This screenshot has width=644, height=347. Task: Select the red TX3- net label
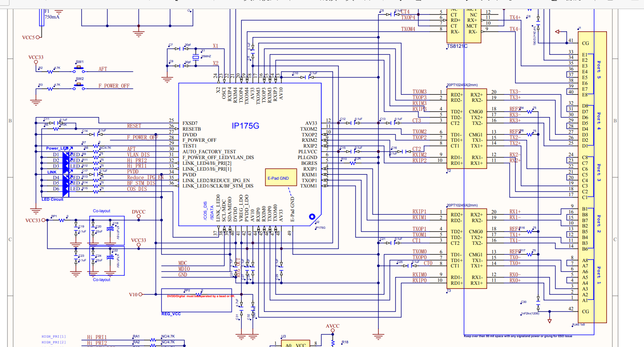click(515, 92)
